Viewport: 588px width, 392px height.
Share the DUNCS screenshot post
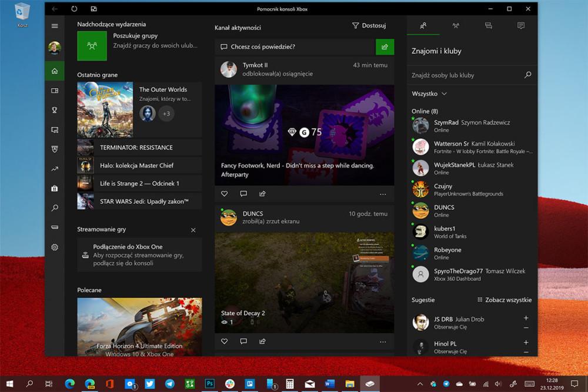pos(262,341)
